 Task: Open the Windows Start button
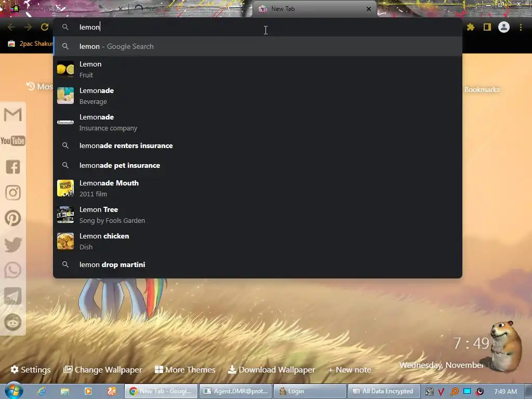pyautogui.click(x=14, y=391)
